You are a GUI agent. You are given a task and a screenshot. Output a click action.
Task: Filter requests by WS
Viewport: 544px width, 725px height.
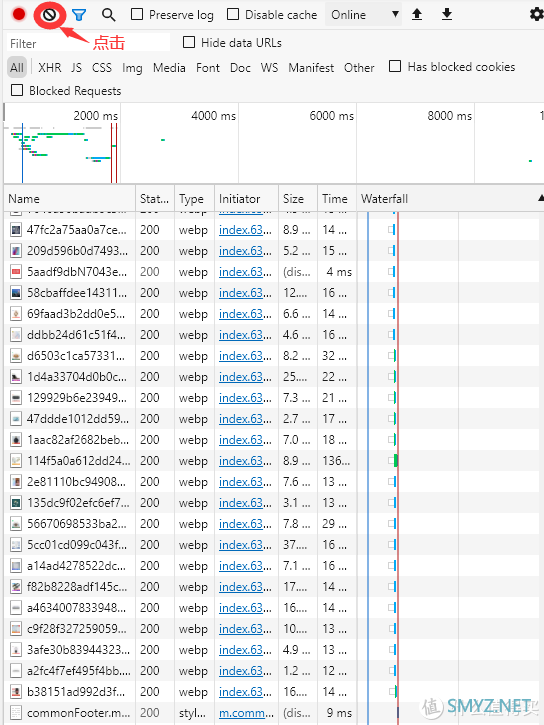269,68
